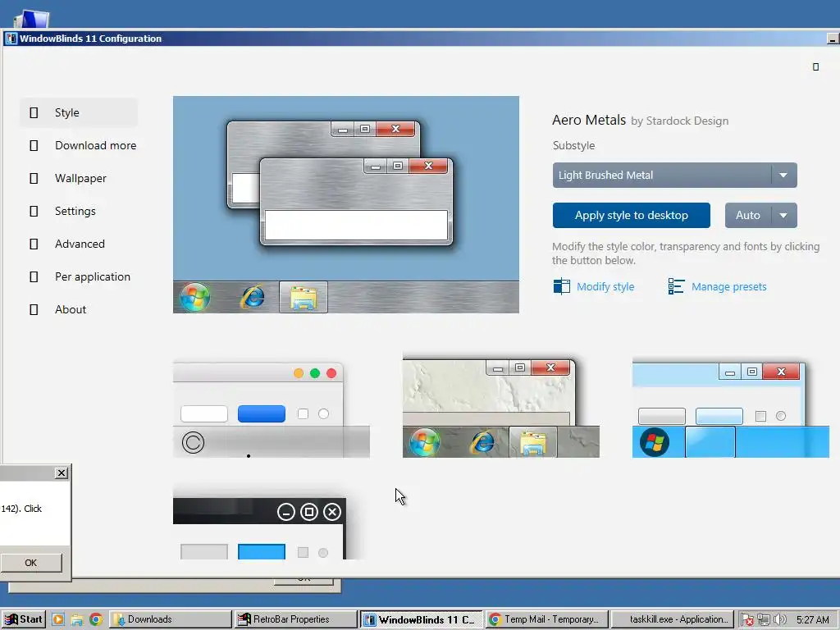Select the macOS-style skin thumbnail with colored dots

(271, 410)
